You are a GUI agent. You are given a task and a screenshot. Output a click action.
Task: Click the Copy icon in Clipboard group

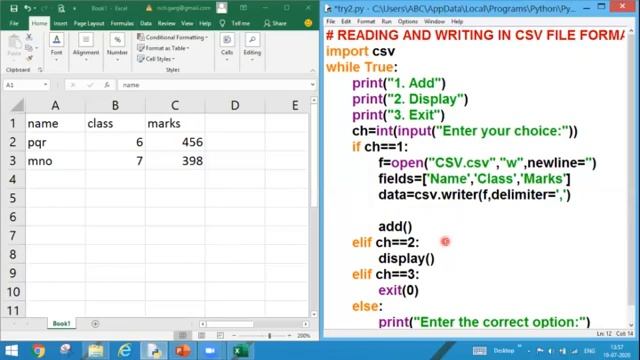(29, 48)
